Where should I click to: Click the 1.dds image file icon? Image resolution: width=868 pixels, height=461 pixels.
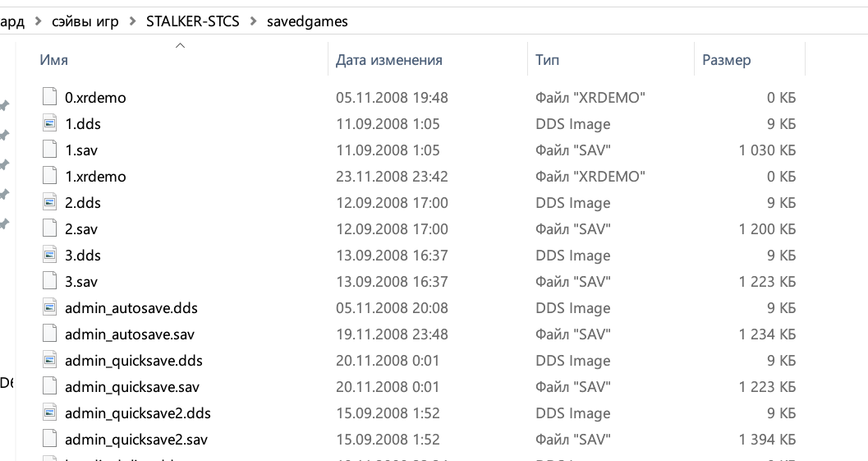(50, 123)
